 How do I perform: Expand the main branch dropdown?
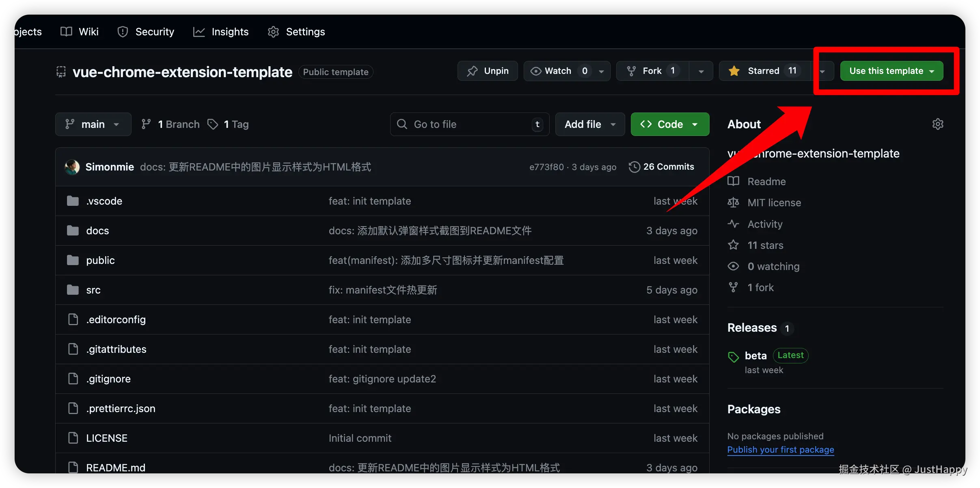point(93,124)
